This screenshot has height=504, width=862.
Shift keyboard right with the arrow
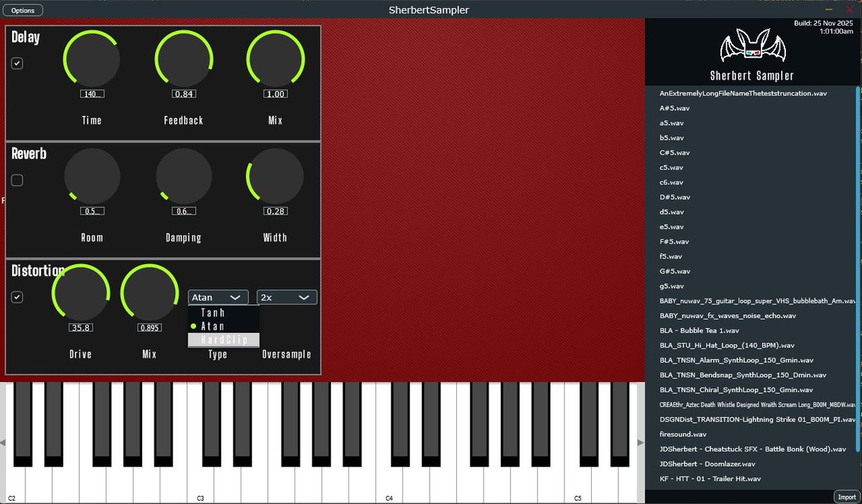click(x=641, y=443)
